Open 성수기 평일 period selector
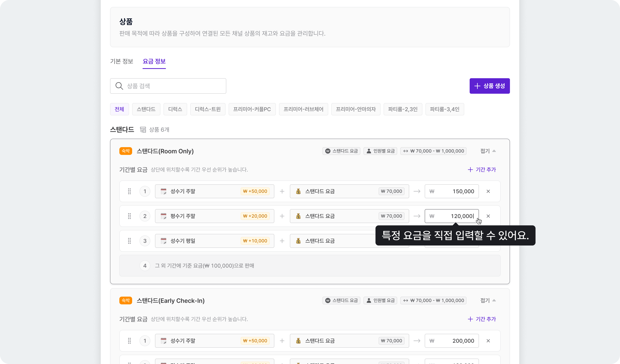Screen dimensions: 620x364 click(x=214, y=241)
